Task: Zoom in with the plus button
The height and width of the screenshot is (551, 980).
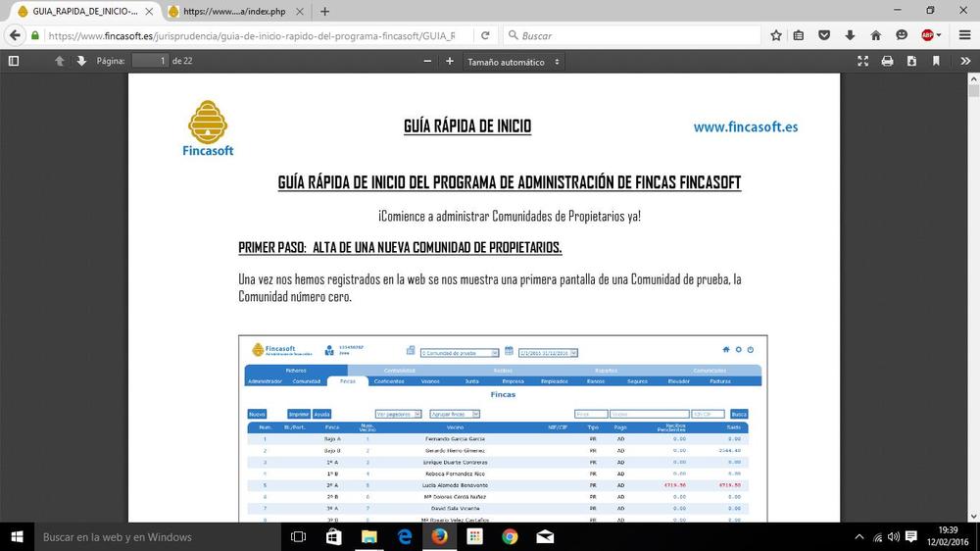Action: (450, 61)
